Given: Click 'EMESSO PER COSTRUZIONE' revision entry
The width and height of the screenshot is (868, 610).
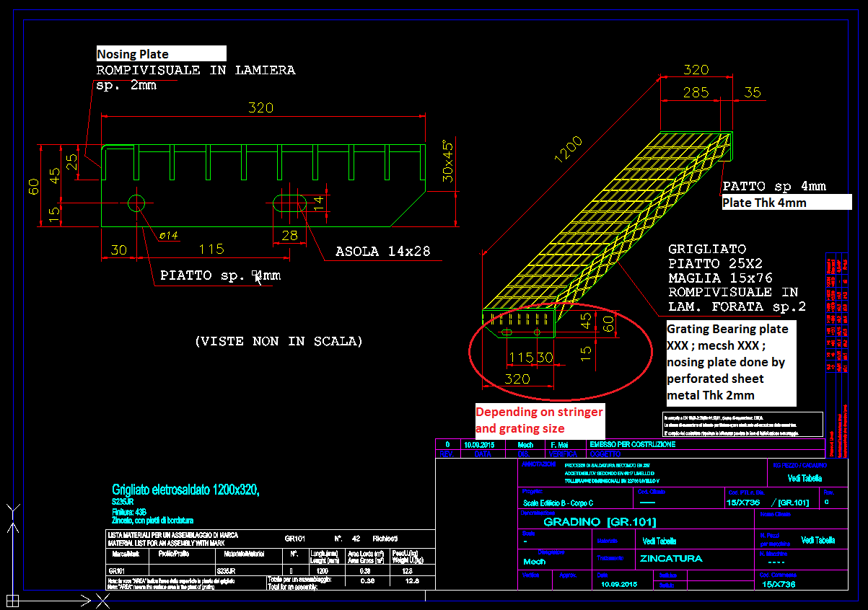Looking at the screenshot, I should pos(632,445).
